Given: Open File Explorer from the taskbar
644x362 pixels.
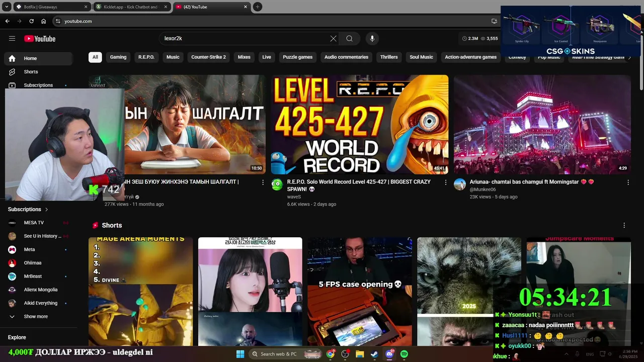Looking at the screenshot, I should [360, 354].
